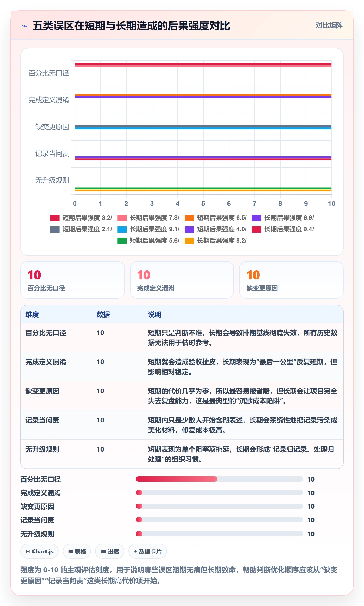Click the 记录当问责 progress bar

pos(219,520)
